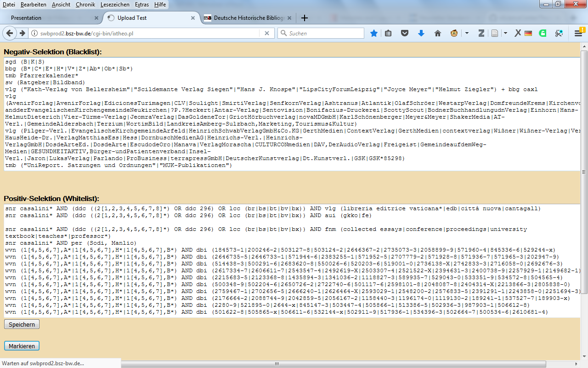Save page to Pocket
This screenshot has width=588, height=368.
coord(405,33)
